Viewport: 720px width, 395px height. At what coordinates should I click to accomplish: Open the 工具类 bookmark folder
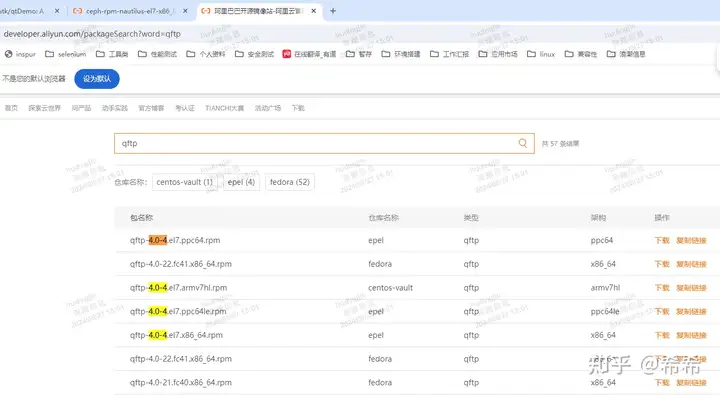[112, 54]
